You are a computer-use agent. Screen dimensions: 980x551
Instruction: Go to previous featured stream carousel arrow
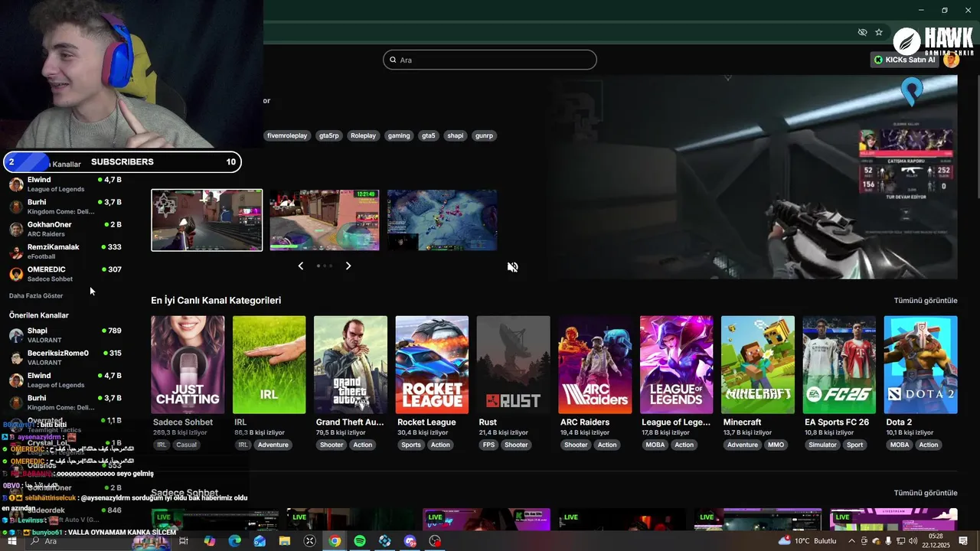301,266
